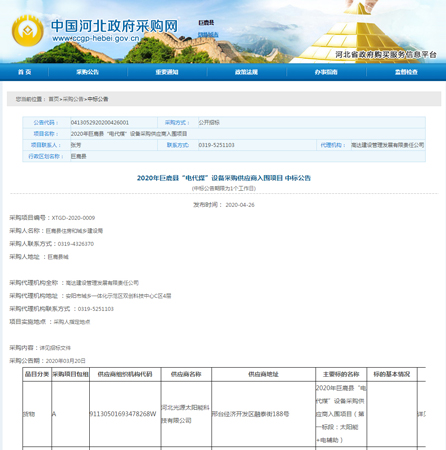Click announcement code 0413052920200426001
The image size is (446, 450).
pos(100,123)
